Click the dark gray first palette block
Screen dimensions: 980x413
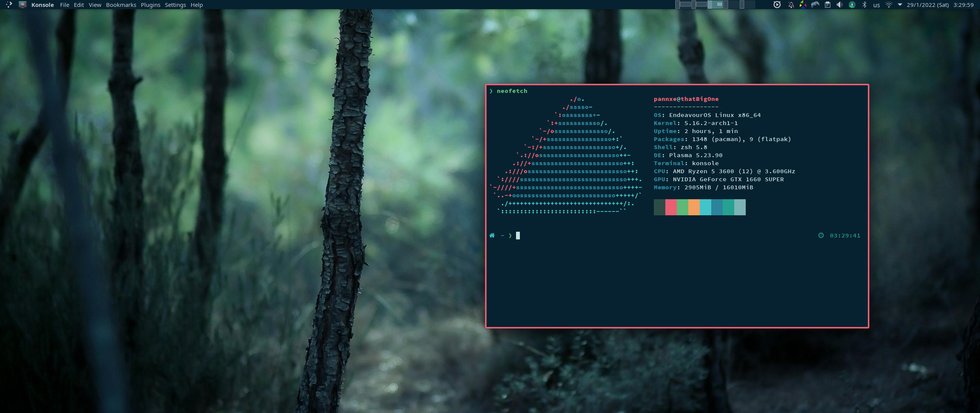660,207
